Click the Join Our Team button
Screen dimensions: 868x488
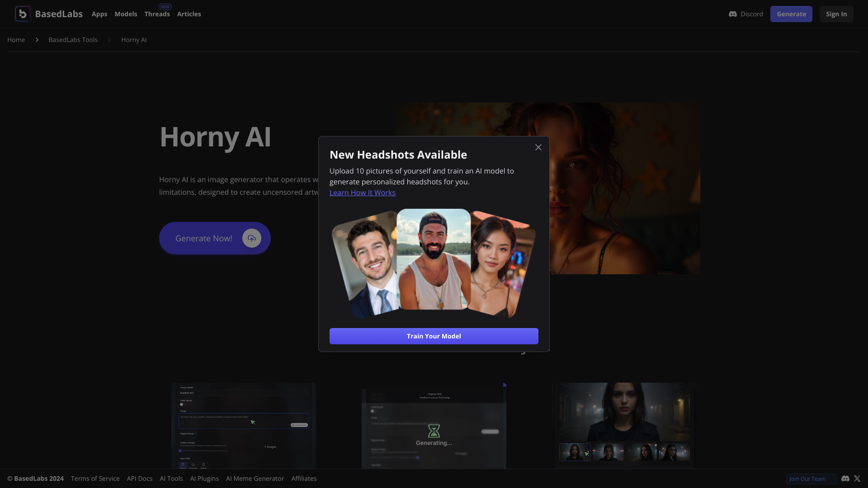[811, 479]
